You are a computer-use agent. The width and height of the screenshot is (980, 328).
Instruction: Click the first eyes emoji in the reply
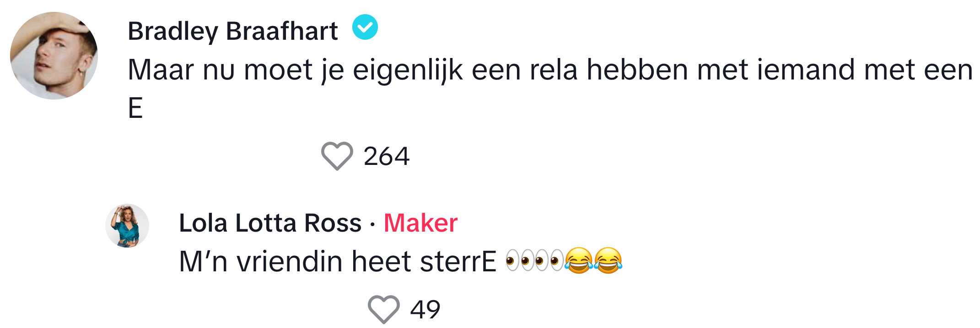tap(519, 261)
